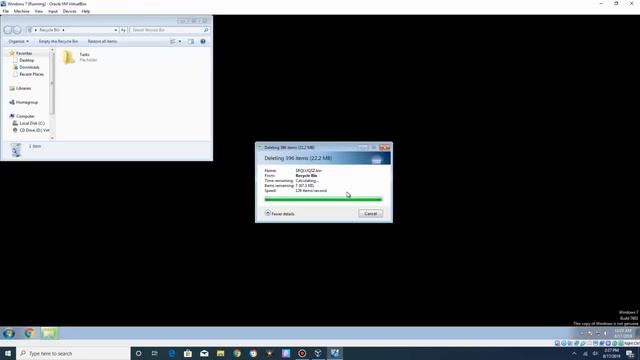The height and width of the screenshot is (360, 640).
Task: Open Chrome on Windows 7 taskbar
Action: point(29,333)
